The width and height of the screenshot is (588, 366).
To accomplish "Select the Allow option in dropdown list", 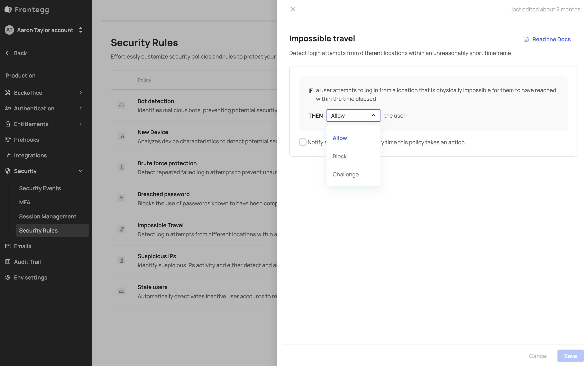I will [340, 138].
